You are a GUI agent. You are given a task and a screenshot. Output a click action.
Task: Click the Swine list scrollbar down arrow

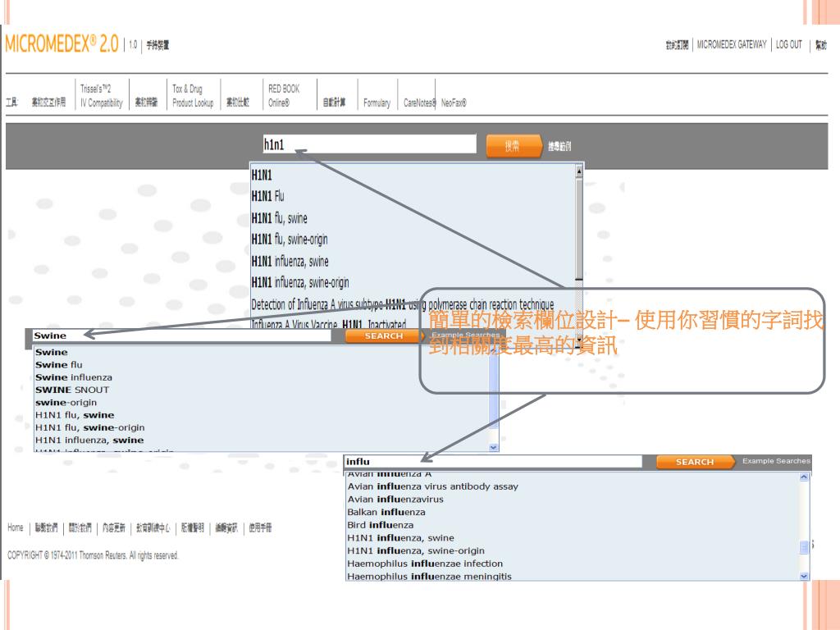click(493, 447)
